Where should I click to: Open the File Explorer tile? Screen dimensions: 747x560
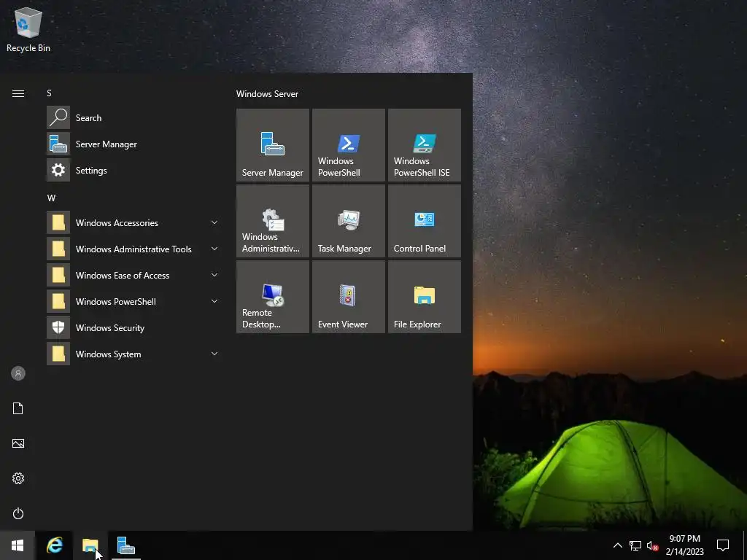coord(424,296)
